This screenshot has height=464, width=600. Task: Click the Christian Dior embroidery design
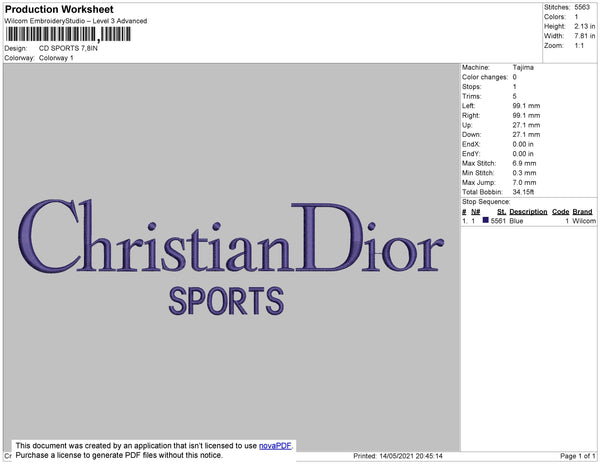[x=231, y=236]
